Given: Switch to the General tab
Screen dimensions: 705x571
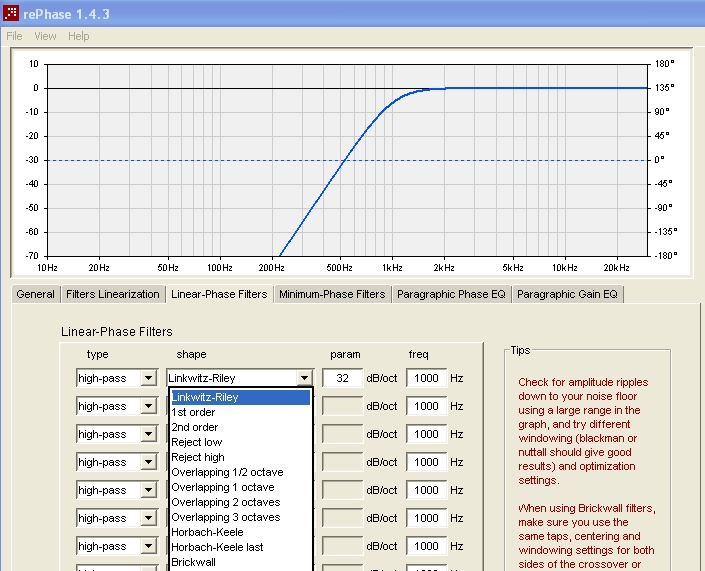Looking at the screenshot, I should (x=36, y=294).
